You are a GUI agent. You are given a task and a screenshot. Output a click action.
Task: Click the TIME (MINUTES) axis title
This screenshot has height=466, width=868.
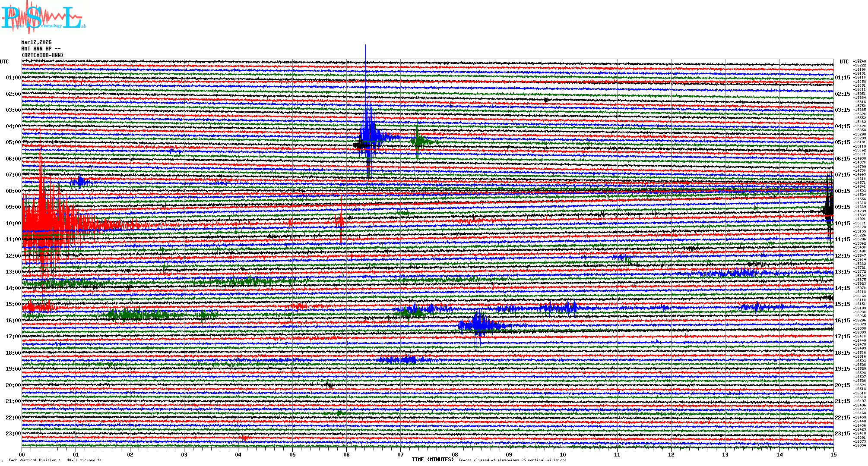coord(432,460)
